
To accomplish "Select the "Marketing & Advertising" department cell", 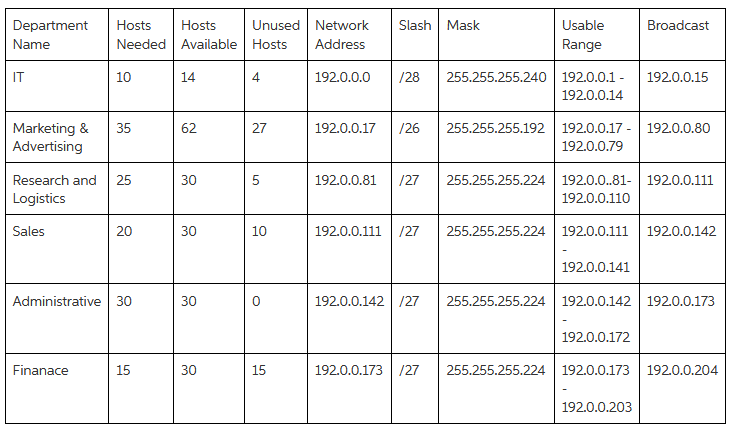I will coord(51,137).
